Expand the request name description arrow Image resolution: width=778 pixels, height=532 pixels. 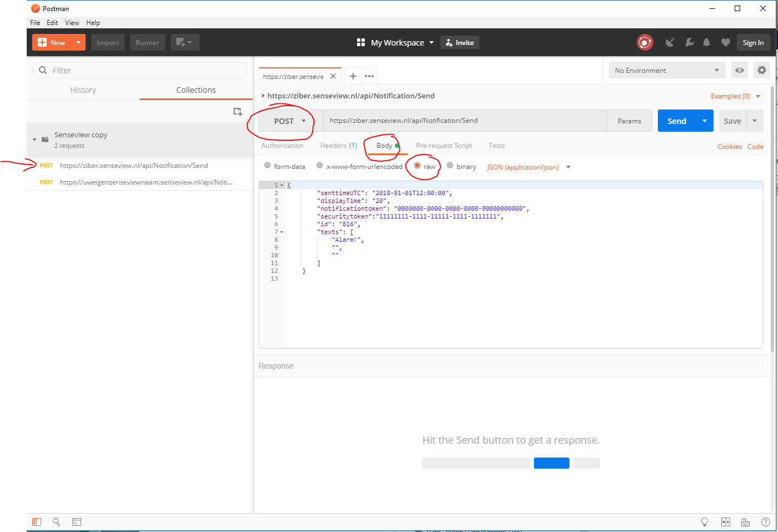tap(263, 96)
